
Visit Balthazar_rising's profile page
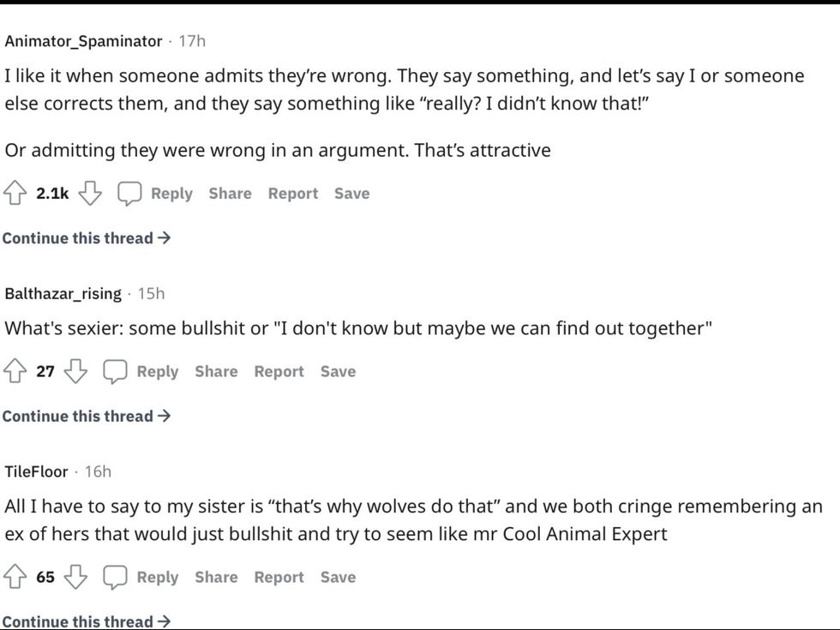(x=63, y=294)
